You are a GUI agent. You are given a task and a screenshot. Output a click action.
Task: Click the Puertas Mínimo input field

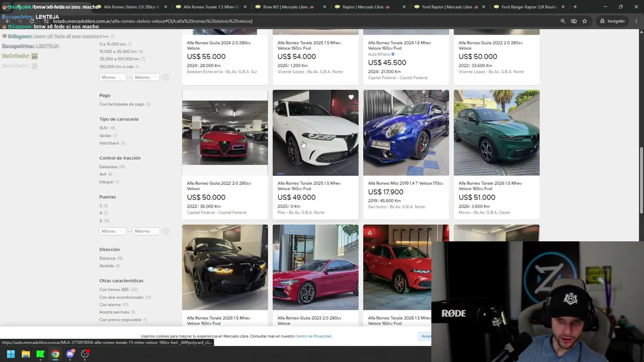click(x=113, y=231)
